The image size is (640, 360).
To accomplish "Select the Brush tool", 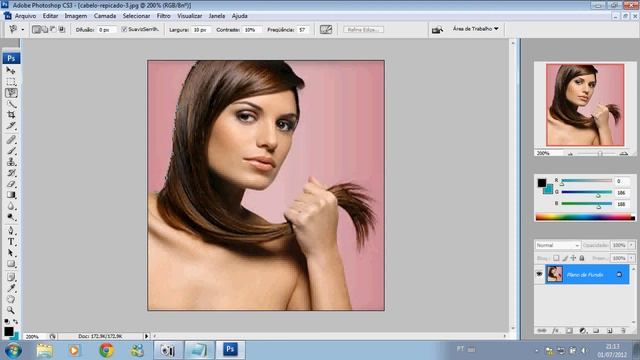I will click(x=11, y=151).
